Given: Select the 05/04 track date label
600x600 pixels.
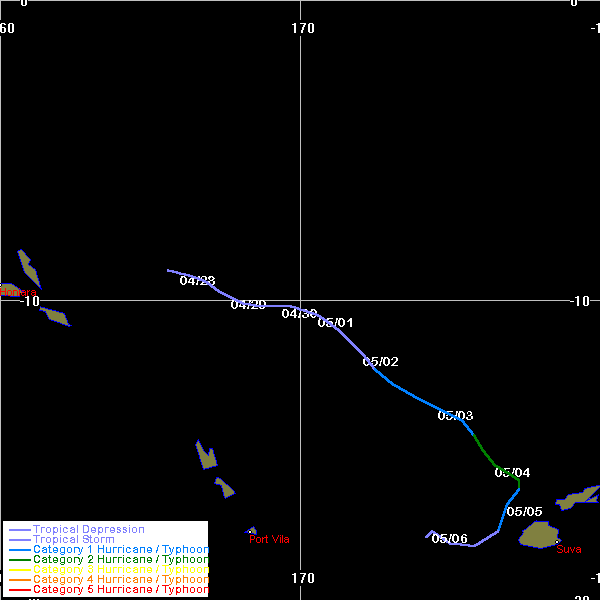Looking at the screenshot, I should click(x=512, y=473).
